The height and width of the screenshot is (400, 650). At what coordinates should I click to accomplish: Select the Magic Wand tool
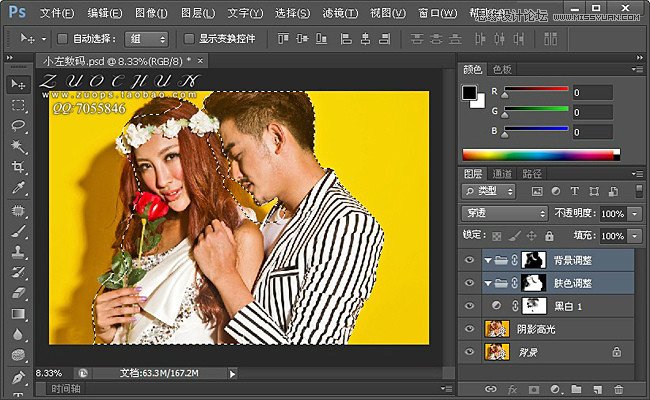pos(18,146)
